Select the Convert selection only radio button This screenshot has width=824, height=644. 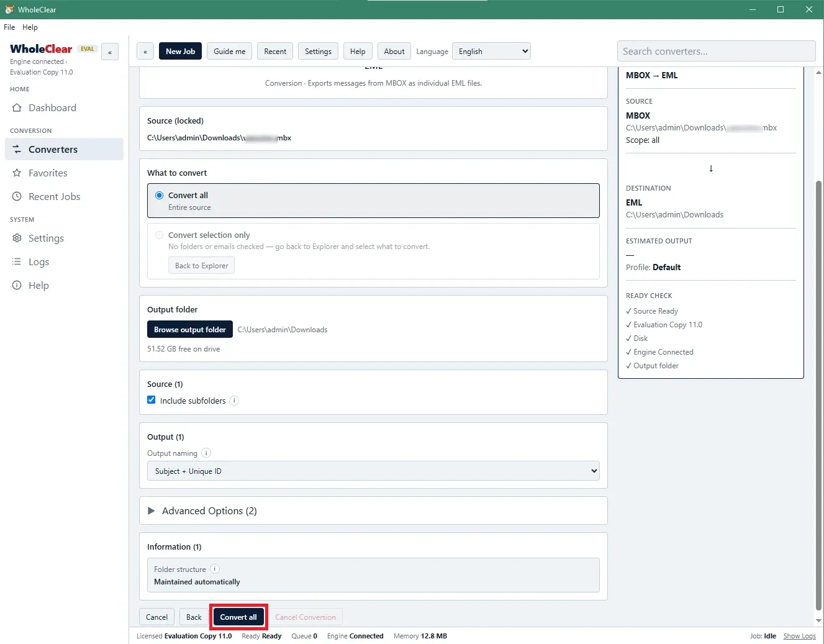(x=160, y=235)
